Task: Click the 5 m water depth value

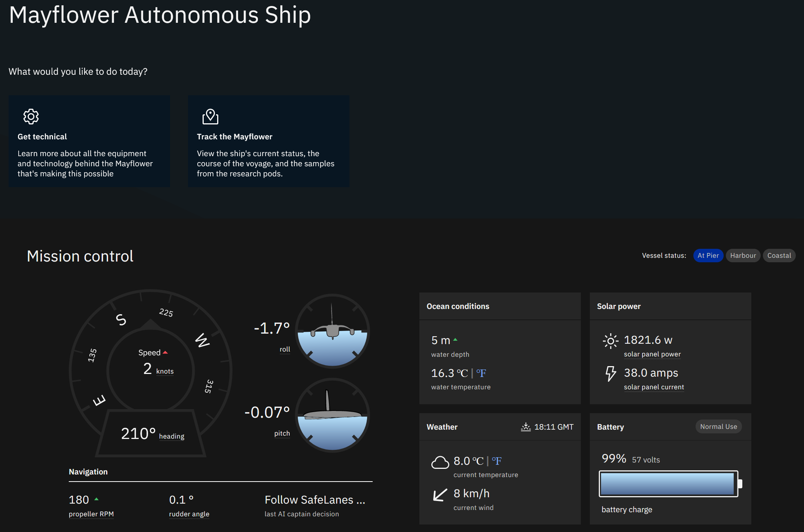Action: pos(440,340)
